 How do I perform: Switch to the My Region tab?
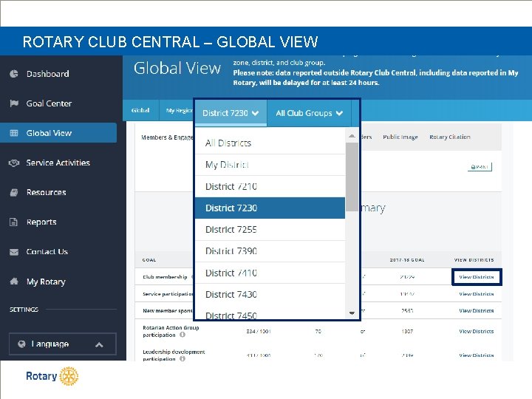(179, 110)
